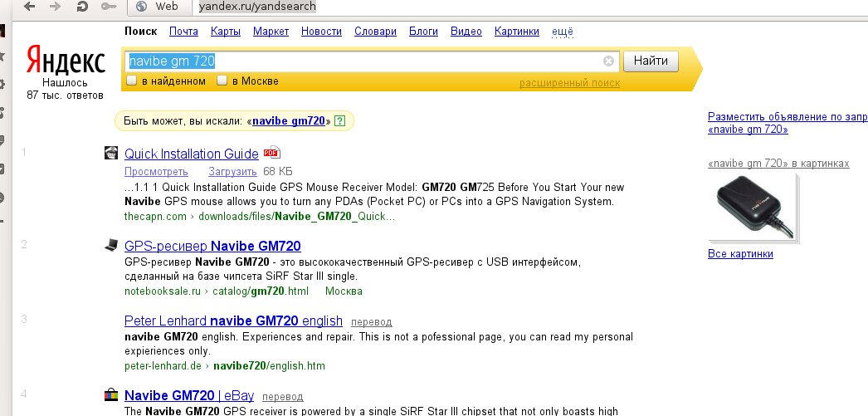868x416 pixels.
Task: Click the eBay favicon beside Navibe GM720 result
Action: (111, 395)
